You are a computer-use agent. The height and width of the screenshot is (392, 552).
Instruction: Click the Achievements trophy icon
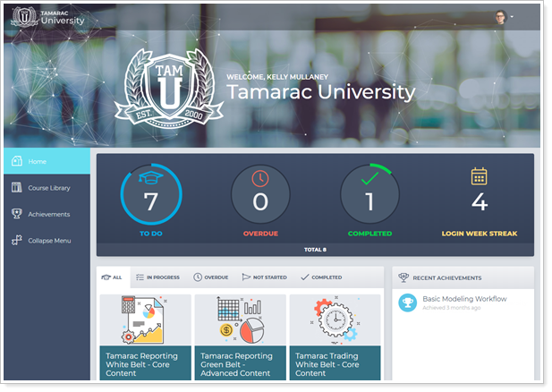tap(16, 214)
